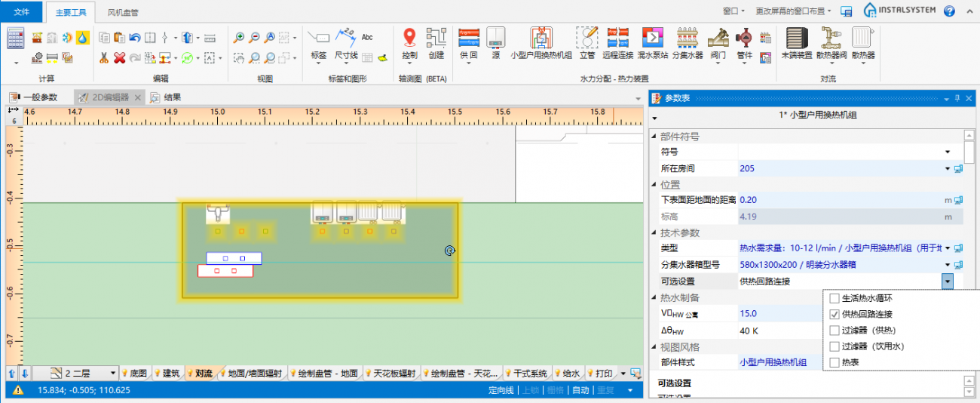Switch to the 结果 results tab

coord(172,97)
